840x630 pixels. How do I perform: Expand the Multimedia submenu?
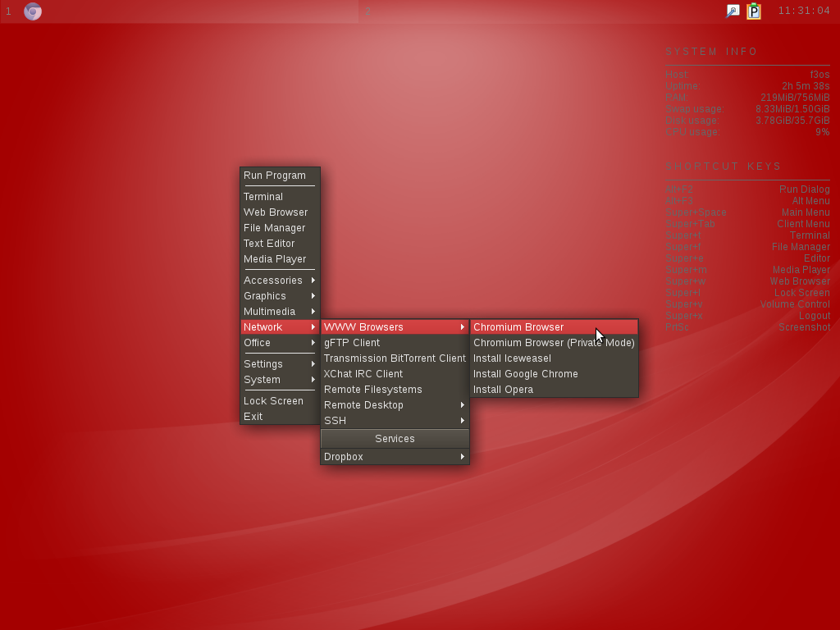pyautogui.click(x=280, y=311)
